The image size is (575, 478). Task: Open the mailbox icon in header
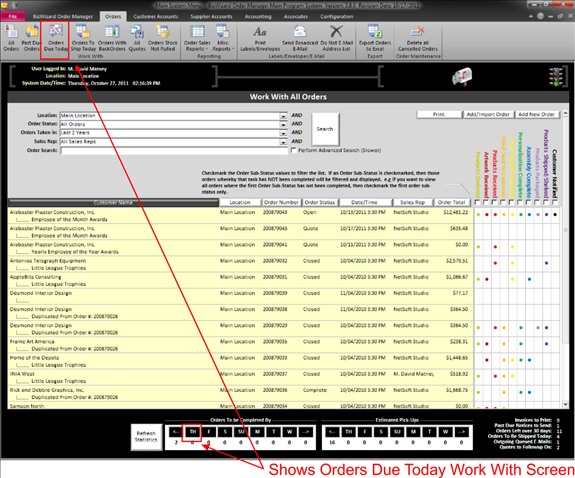[x=462, y=77]
